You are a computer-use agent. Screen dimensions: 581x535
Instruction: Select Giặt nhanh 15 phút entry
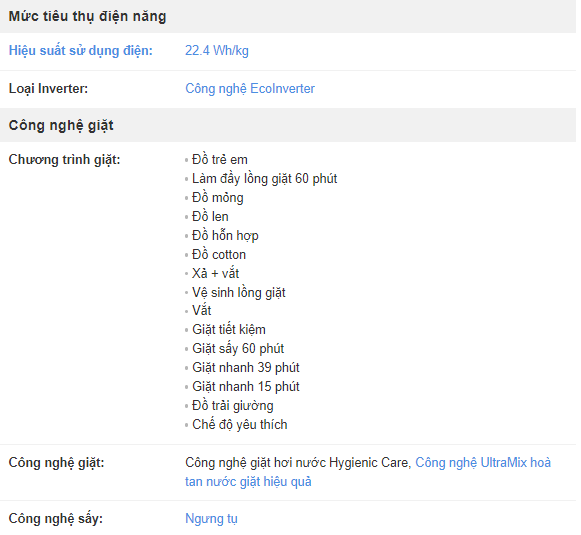click(246, 386)
